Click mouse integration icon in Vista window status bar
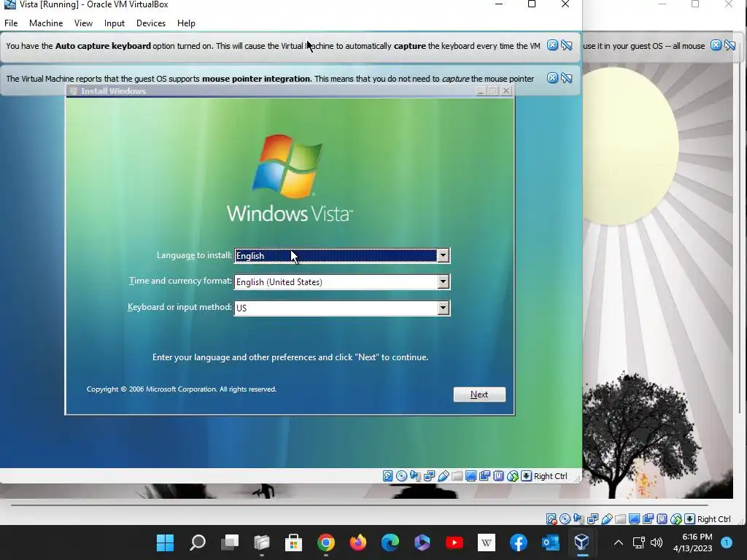 tap(512, 475)
